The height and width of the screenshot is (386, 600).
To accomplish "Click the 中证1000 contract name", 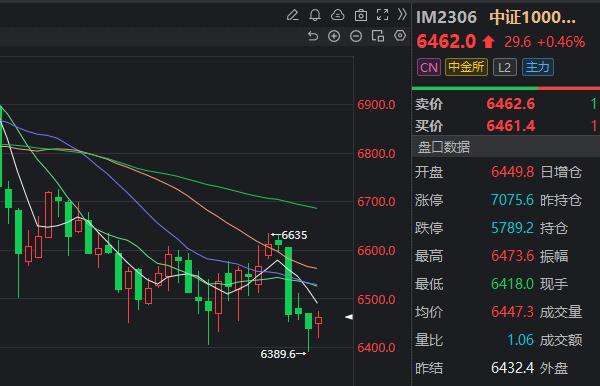I will pyautogui.click(x=532, y=18).
